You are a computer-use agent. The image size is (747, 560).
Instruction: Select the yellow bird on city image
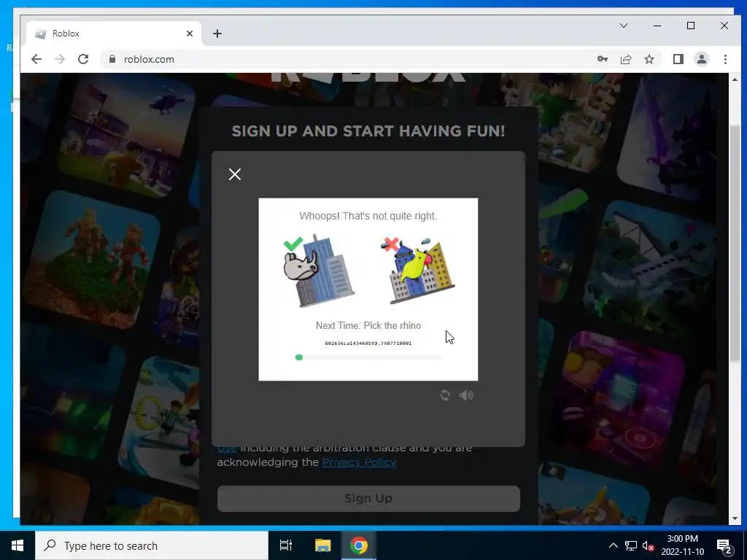click(418, 271)
